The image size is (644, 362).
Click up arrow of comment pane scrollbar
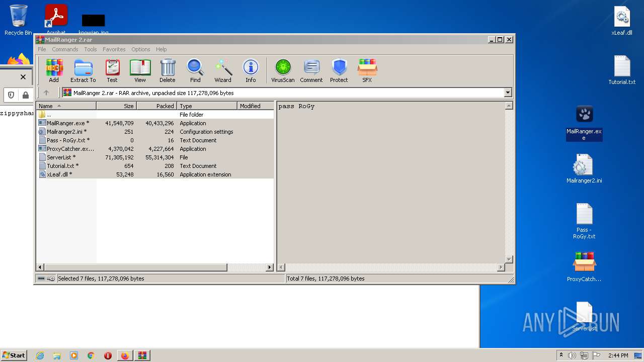[509, 106]
